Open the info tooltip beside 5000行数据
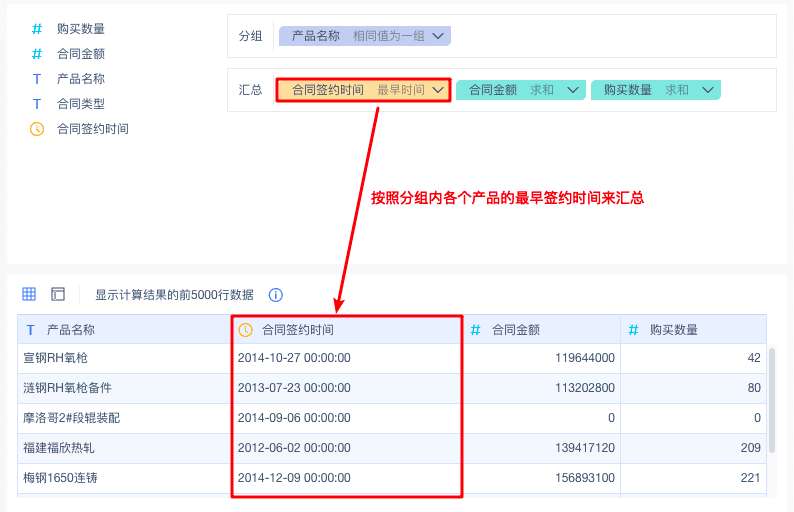Viewport: 794px width, 512px height. pyautogui.click(x=275, y=295)
